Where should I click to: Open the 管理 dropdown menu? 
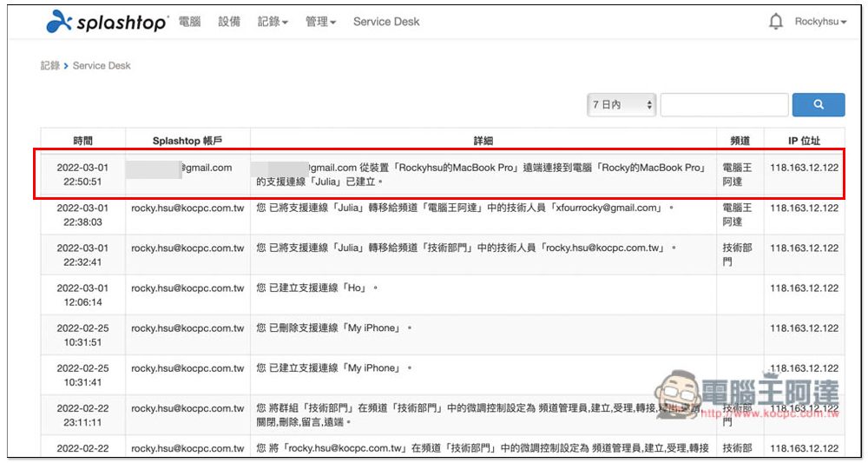pyautogui.click(x=320, y=22)
